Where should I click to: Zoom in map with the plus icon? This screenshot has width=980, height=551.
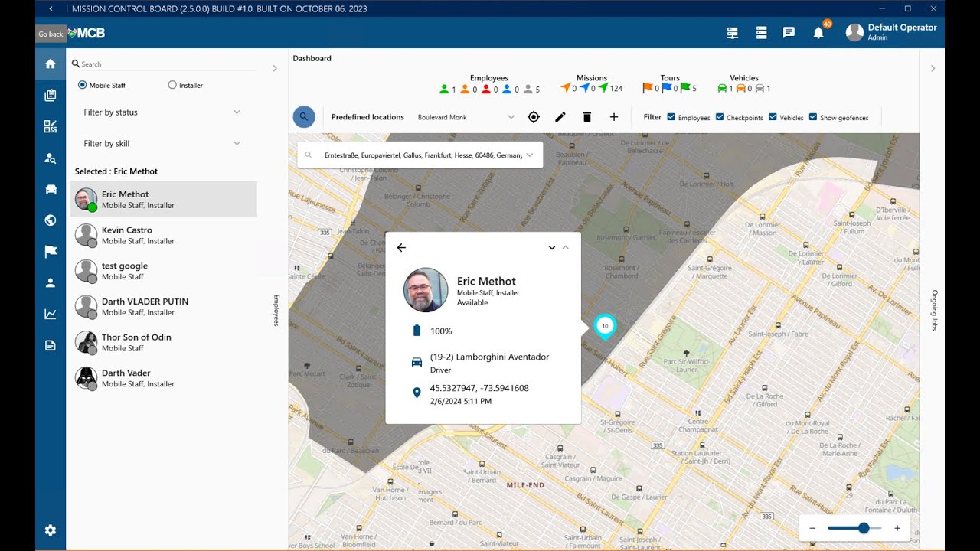(897, 528)
